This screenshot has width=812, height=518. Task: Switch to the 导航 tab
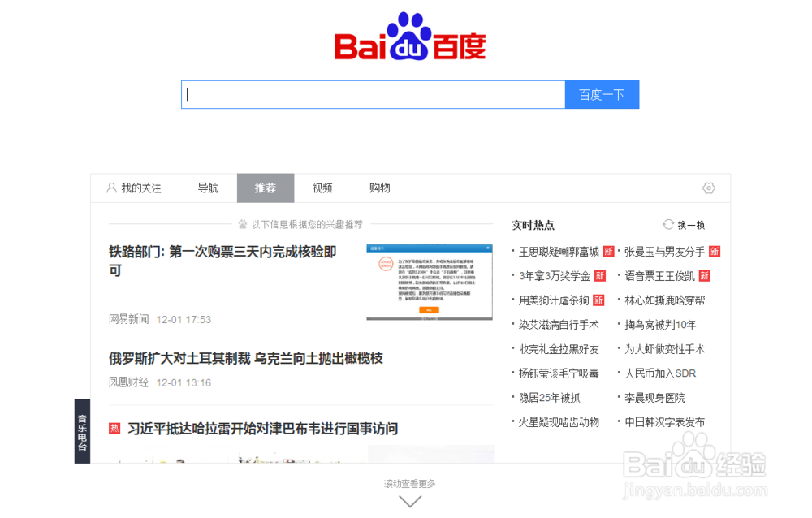point(208,188)
